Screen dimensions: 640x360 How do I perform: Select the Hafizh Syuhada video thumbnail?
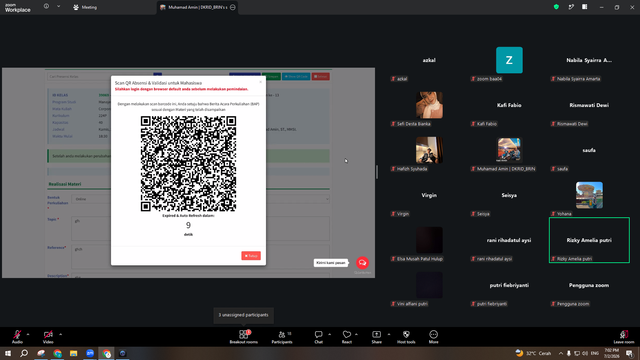coord(429,150)
